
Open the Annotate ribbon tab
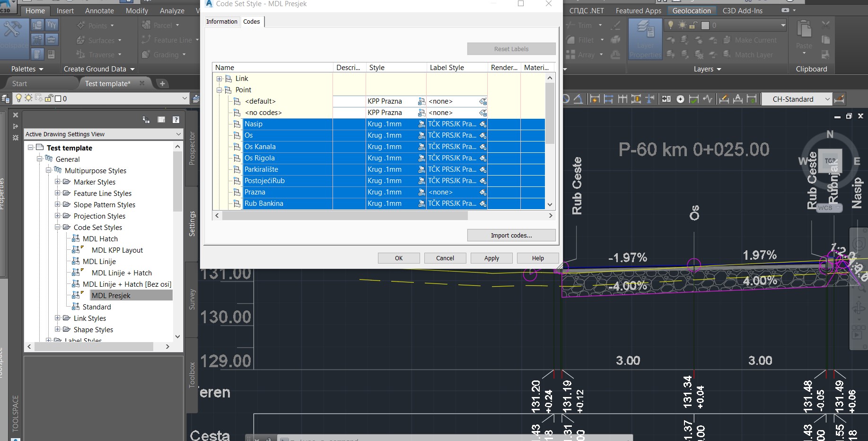click(99, 10)
